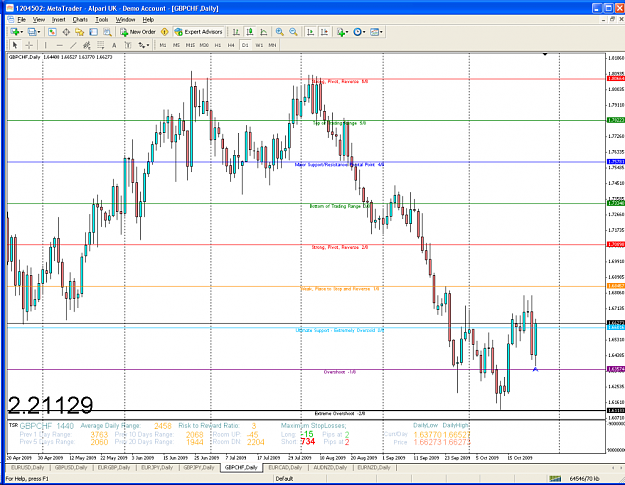Select the equidistant channel tool
The image size is (625, 485).
click(x=86, y=45)
